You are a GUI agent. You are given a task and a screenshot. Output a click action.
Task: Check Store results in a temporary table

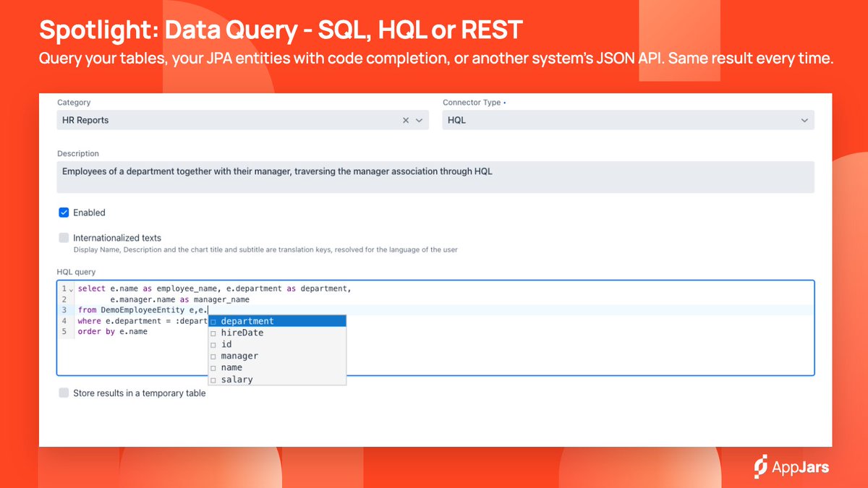pos(64,393)
